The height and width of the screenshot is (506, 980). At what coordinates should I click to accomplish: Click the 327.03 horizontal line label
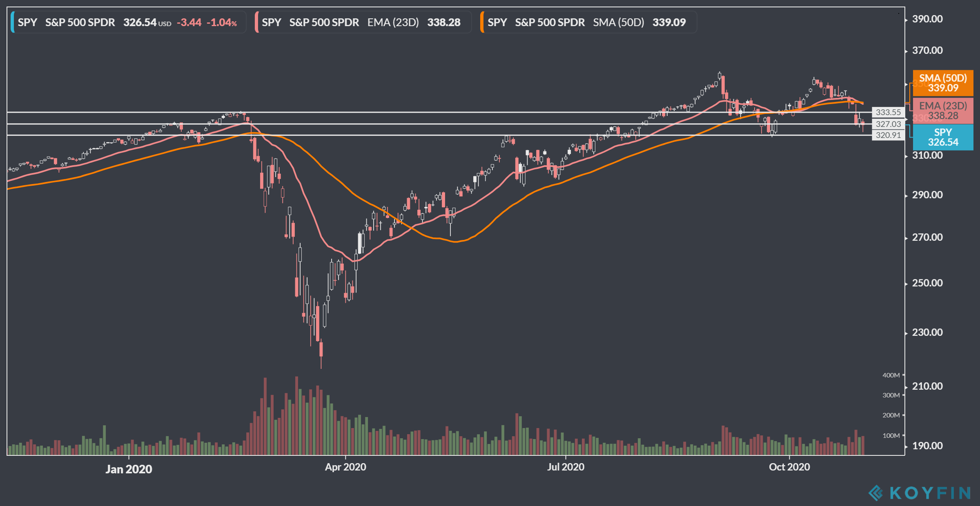[x=888, y=124]
